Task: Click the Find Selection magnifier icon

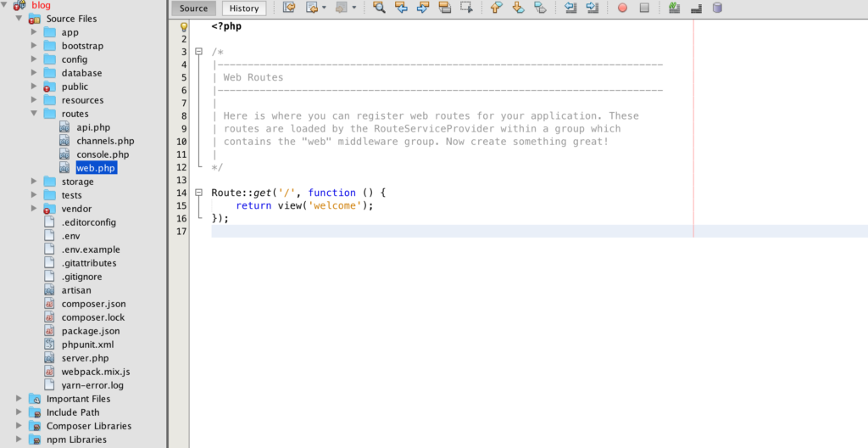Action: [379, 8]
